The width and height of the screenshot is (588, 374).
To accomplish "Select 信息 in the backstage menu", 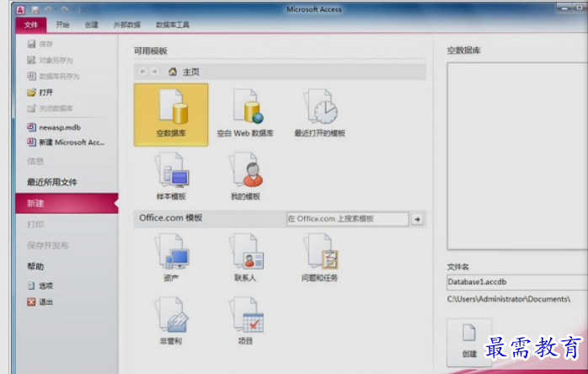I will pyautogui.click(x=35, y=161).
